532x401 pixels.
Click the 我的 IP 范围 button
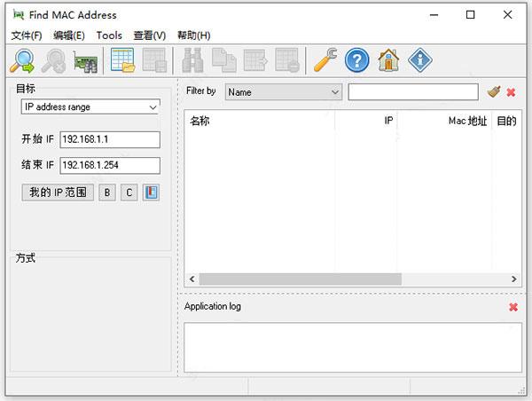pyautogui.click(x=58, y=193)
